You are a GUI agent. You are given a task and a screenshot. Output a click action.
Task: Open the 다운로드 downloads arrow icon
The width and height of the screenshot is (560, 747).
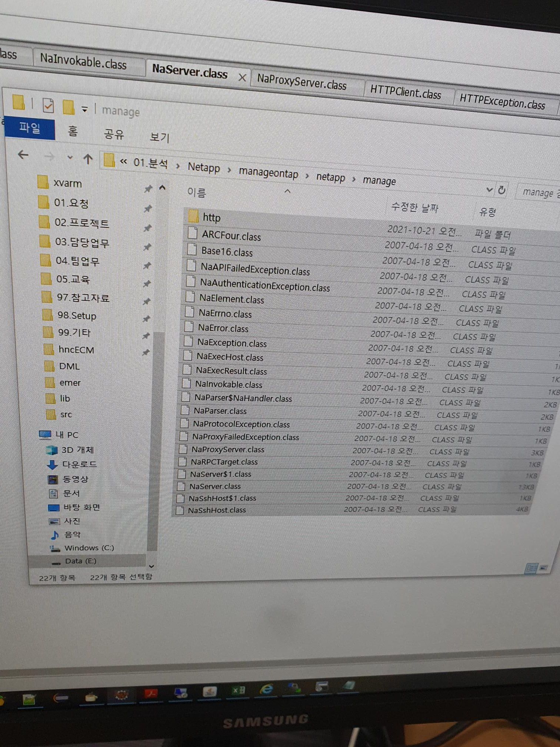(x=53, y=465)
